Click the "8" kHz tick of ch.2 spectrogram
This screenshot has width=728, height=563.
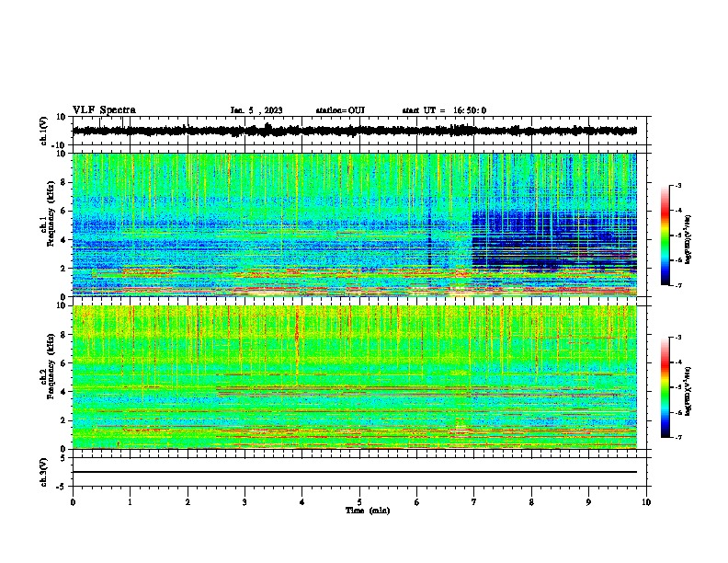tap(64, 335)
